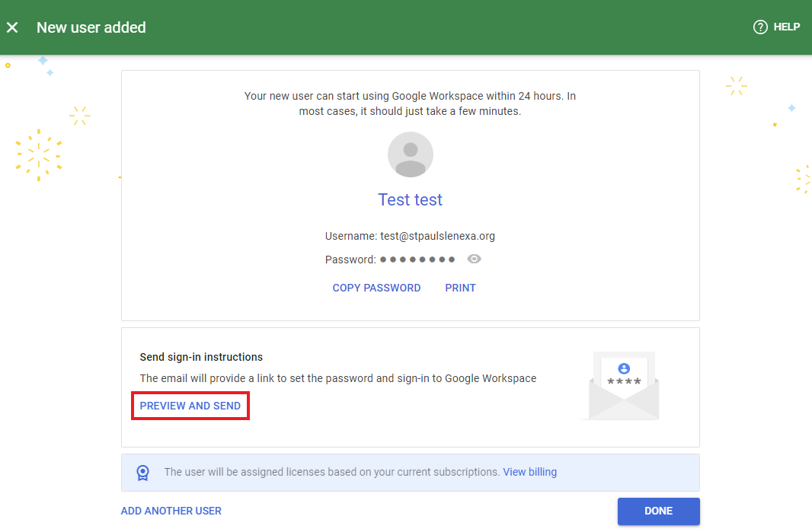The image size is (812, 532).
Task: Open the Test test user name
Action: 410,200
